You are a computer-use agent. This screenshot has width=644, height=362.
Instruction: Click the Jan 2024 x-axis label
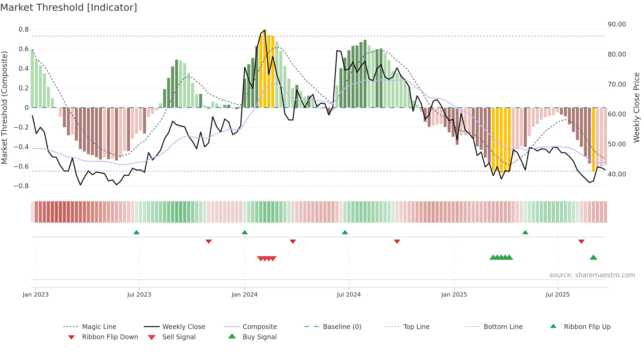click(x=245, y=294)
